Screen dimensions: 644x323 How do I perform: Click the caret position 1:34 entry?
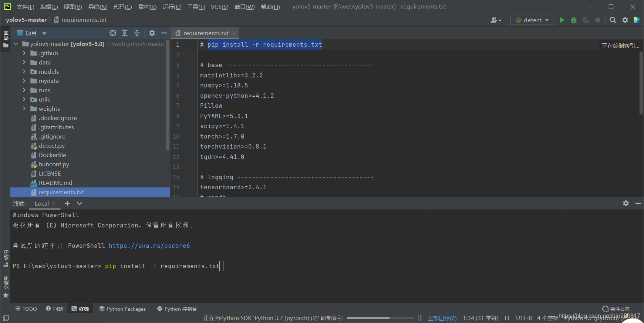481,318
